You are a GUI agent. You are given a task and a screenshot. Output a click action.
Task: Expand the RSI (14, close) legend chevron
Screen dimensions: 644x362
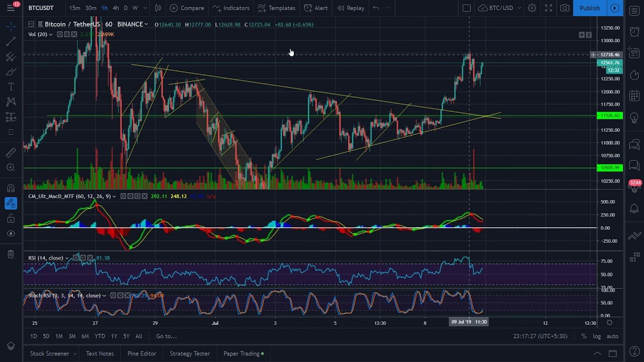pos(67,258)
